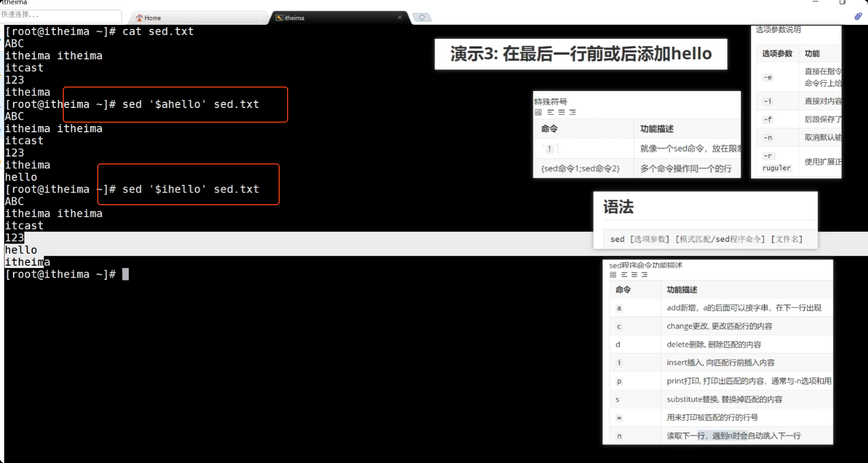Image resolution: width=868 pixels, height=463 pixels.
Task: Click left-align icon under sed程序命令功能描述 heading
Action: pos(624,275)
